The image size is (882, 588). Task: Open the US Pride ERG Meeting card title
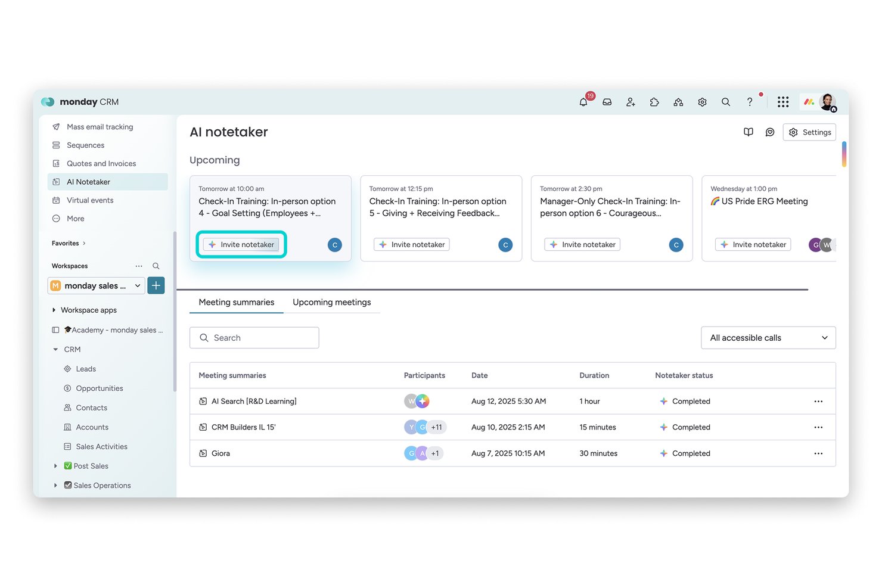759,201
